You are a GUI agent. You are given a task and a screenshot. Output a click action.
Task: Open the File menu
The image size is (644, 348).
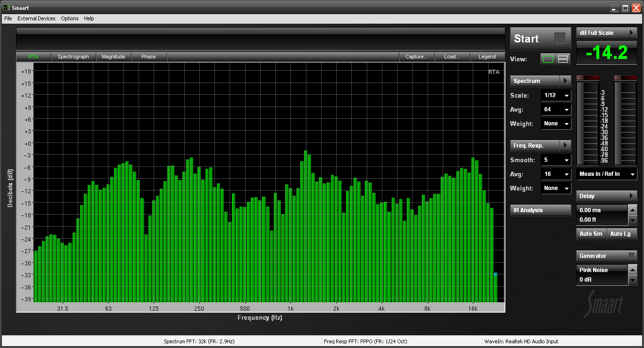click(x=8, y=18)
